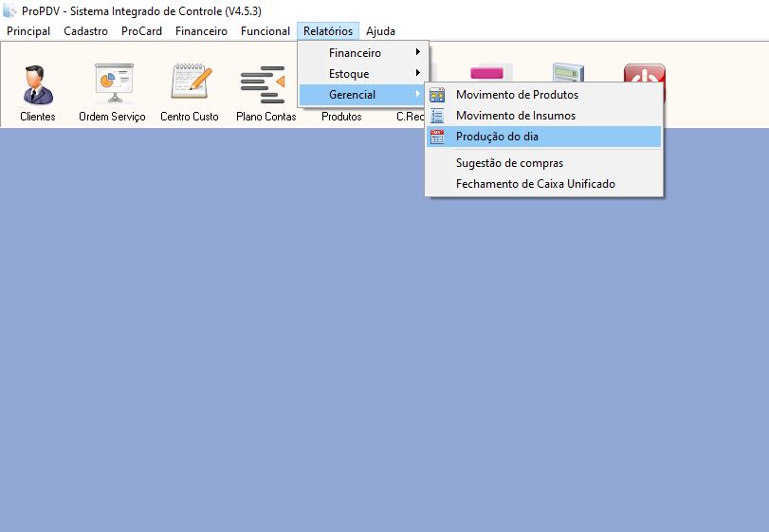Open the Centro Custo notepad icon
The image size is (769, 532).
coord(192,81)
